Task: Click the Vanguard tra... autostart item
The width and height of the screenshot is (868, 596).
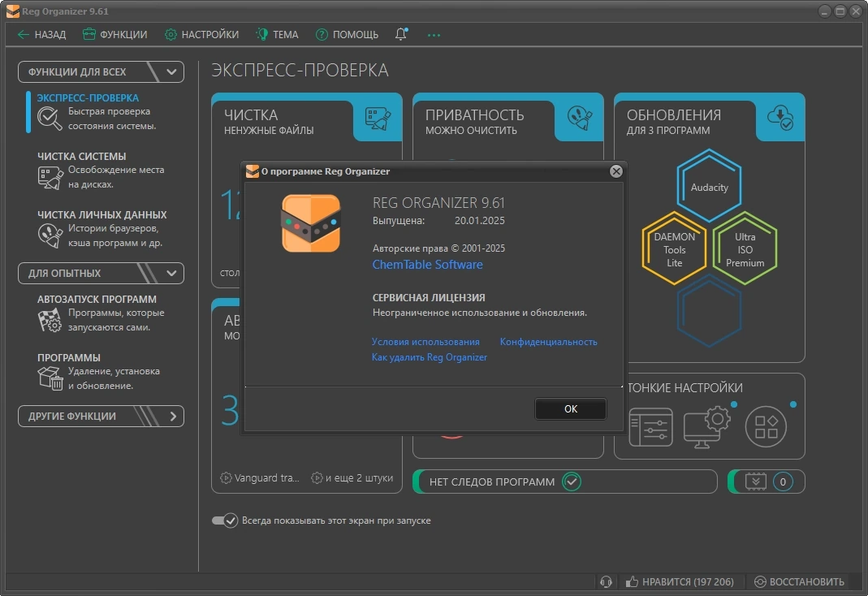Action: (260, 477)
